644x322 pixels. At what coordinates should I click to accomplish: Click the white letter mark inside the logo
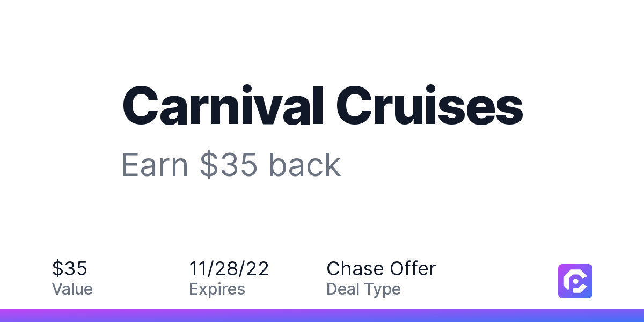tap(575, 281)
